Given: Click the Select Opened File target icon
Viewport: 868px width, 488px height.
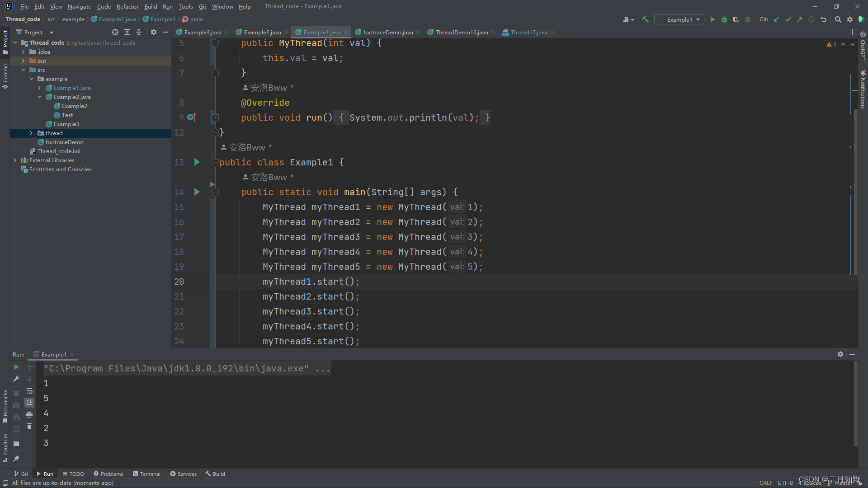Looking at the screenshot, I should point(115,32).
